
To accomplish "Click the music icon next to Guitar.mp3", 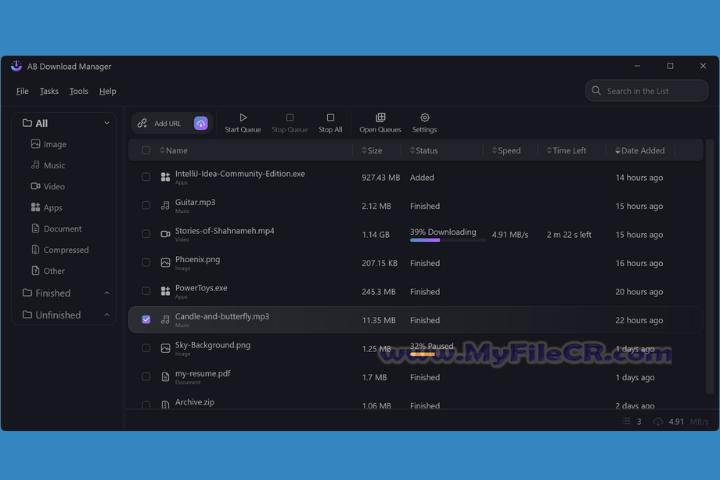I will [x=165, y=206].
